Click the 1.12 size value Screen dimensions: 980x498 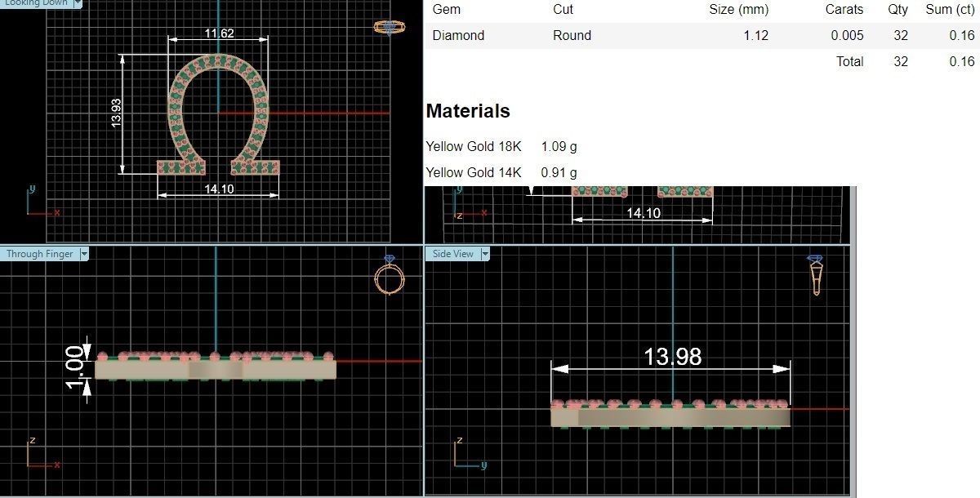tap(755, 36)
